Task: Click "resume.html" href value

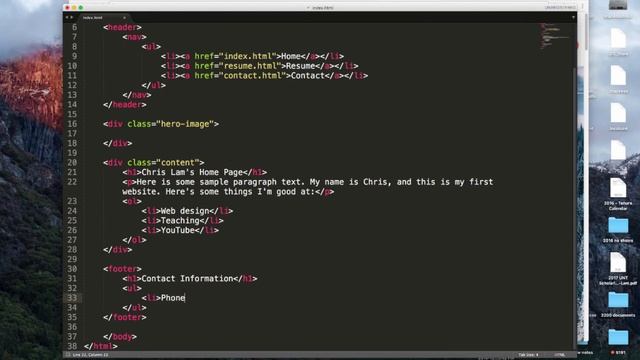Action: pyautogui.click(x=250, y=66)
